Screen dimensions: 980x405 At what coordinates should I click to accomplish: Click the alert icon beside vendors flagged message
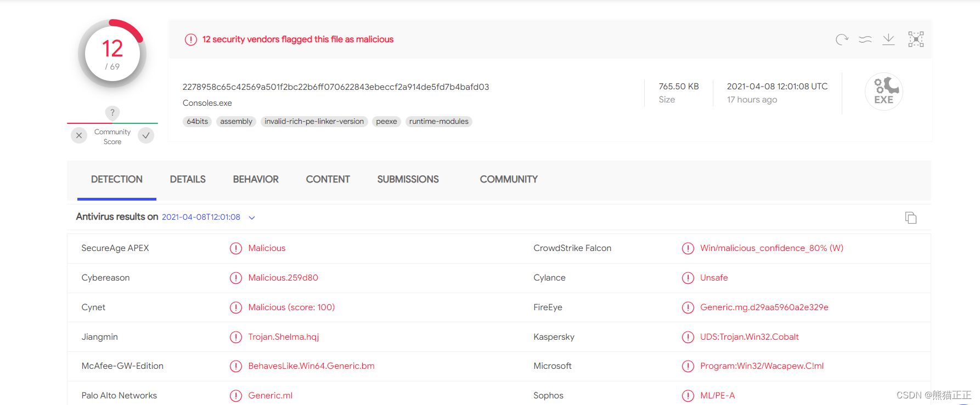pyautogui.click(x=190, y=39)
